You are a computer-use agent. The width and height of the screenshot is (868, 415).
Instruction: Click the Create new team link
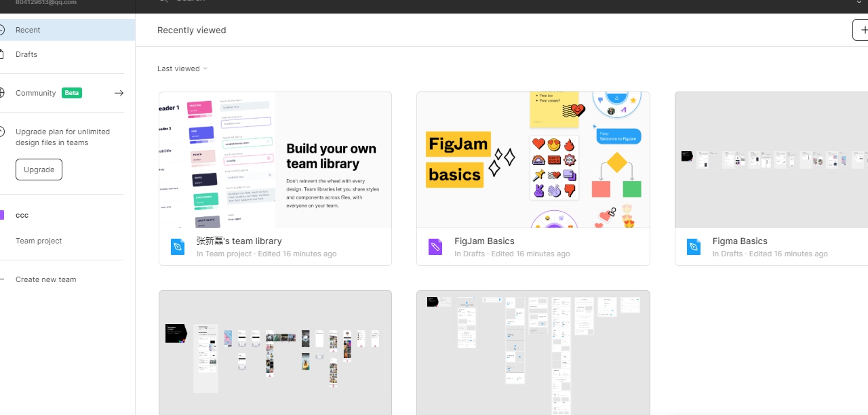click(x=45, y=279)
